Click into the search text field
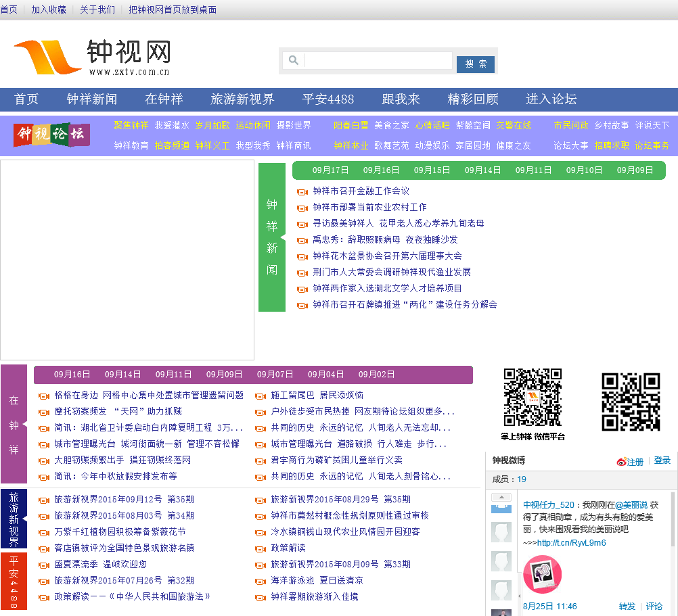678x616 pixels. pyautogui.click(x=378, y=61)
